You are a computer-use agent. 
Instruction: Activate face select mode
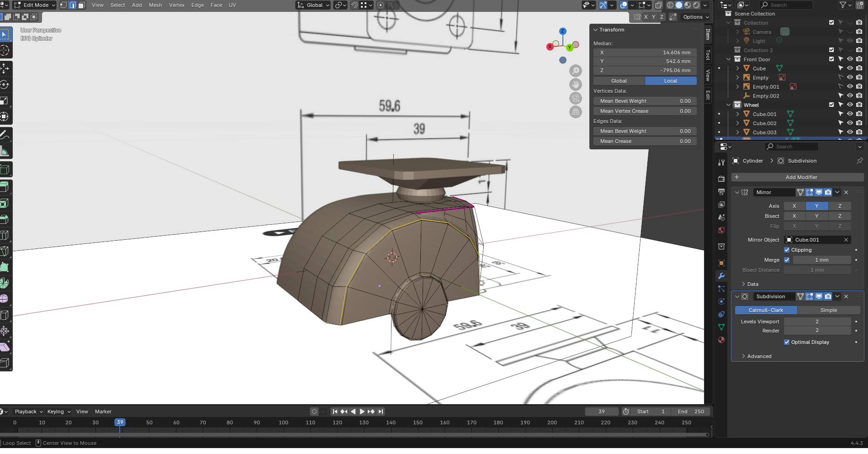point(81,5)
